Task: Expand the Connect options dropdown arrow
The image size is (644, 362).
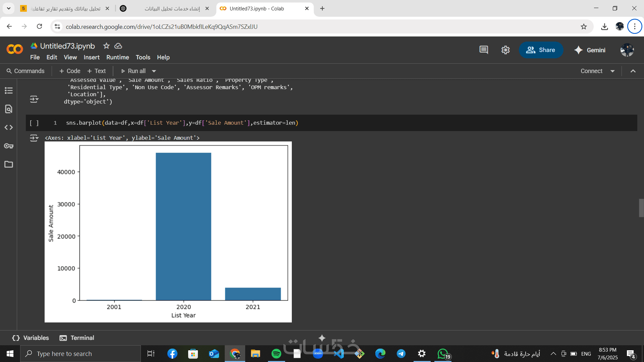Action: tap(612, 71)
